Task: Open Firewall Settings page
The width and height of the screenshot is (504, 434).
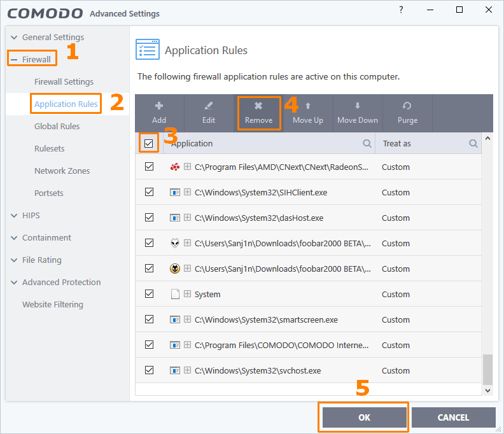Action: tap(64, 81)
